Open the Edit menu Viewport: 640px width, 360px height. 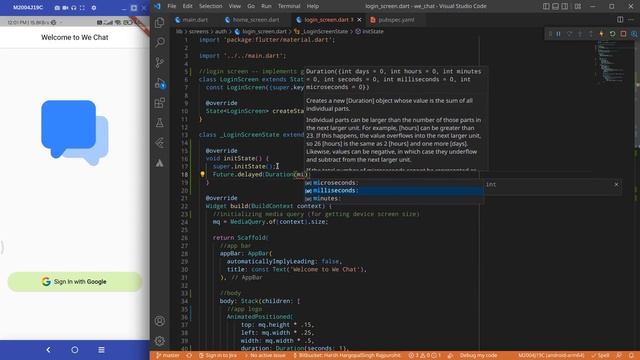tap(187, 6)
